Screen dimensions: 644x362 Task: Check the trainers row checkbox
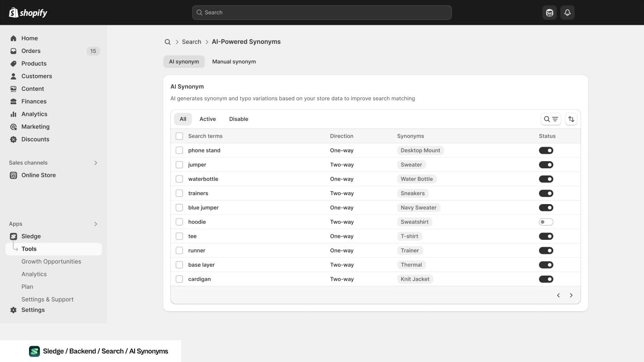coord(179,194)
